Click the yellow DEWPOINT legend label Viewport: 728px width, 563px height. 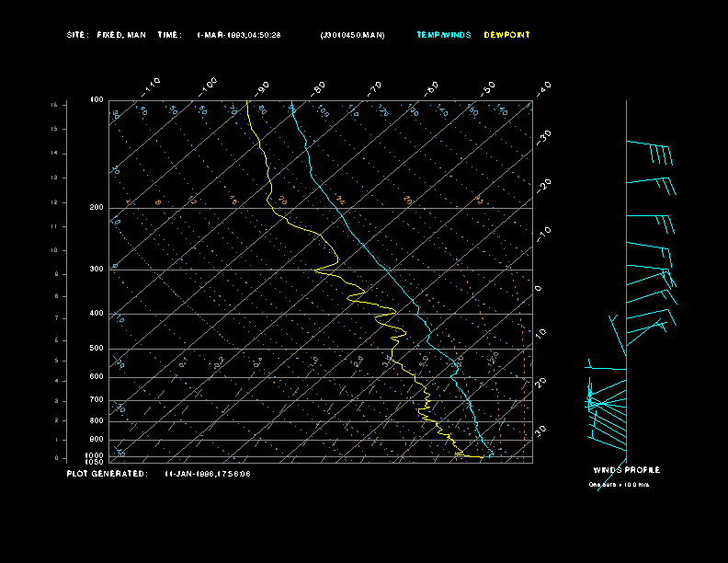506,35
